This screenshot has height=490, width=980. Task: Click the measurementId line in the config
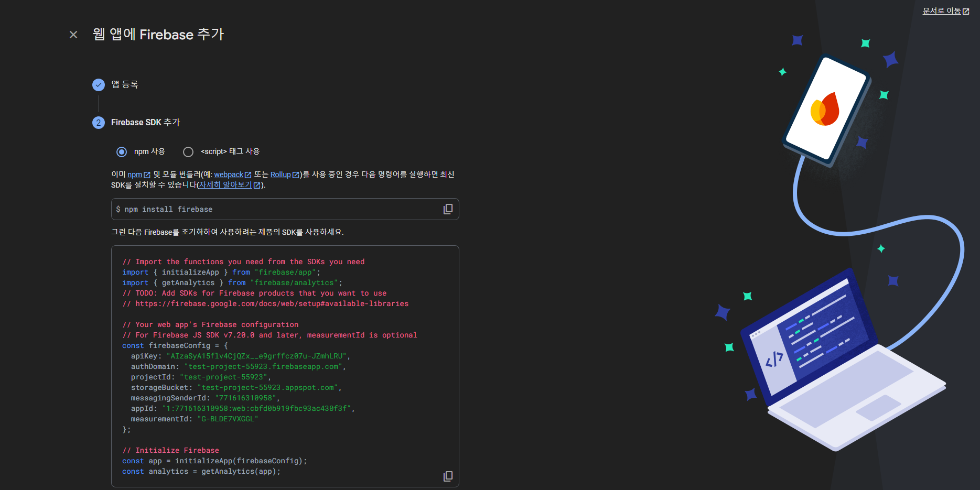pos(195,419)
